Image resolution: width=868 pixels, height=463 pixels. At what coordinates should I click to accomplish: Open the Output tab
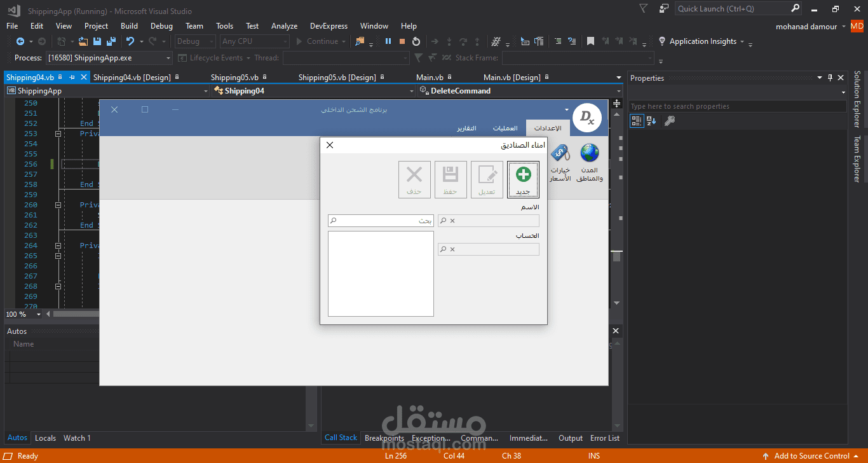(571, 438)
